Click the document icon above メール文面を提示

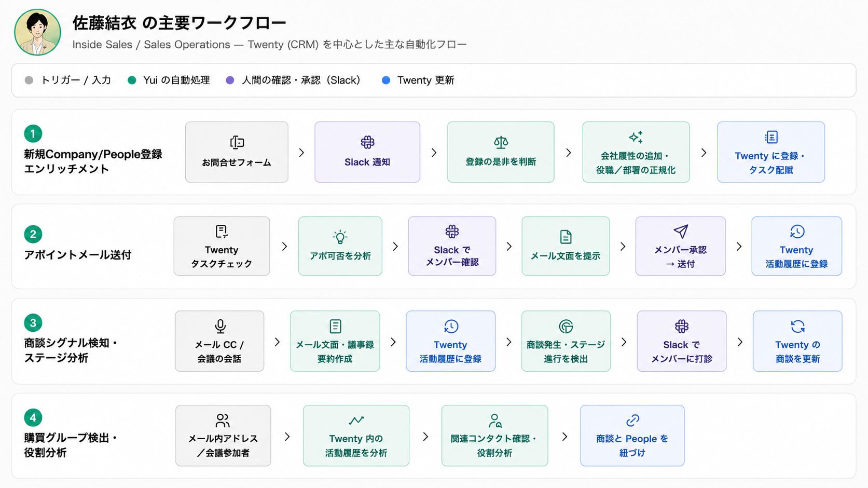[566, 237]
